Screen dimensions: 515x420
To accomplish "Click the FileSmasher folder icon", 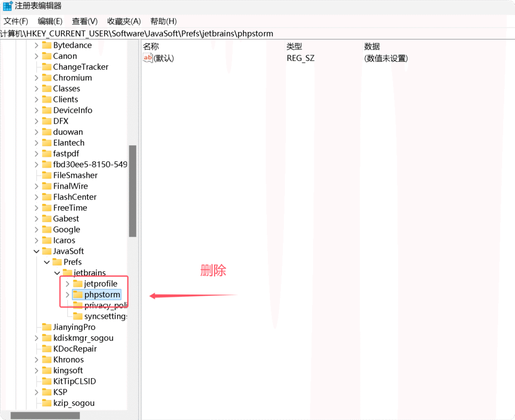I will pos(47,175).
